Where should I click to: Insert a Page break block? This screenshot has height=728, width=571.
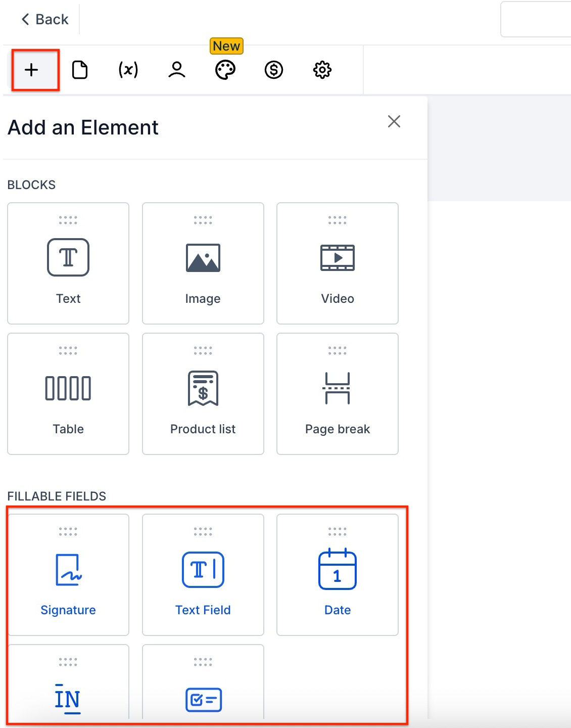pos(338,394)
